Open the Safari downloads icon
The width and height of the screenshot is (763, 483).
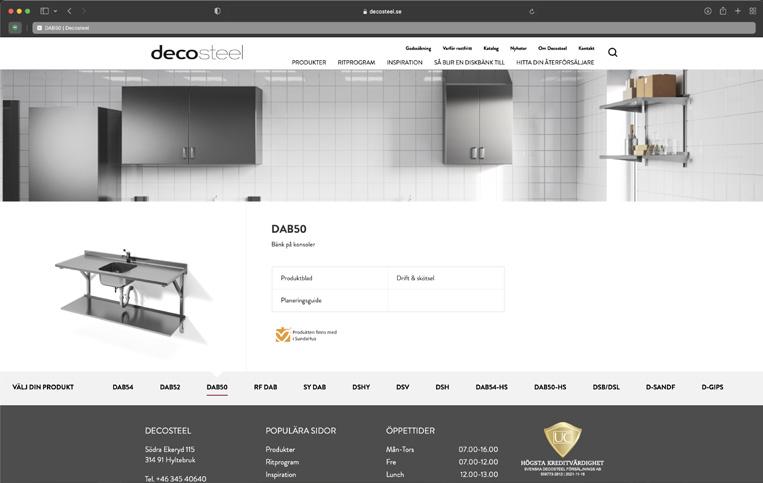pyautogui.click(x=708, y=11)
